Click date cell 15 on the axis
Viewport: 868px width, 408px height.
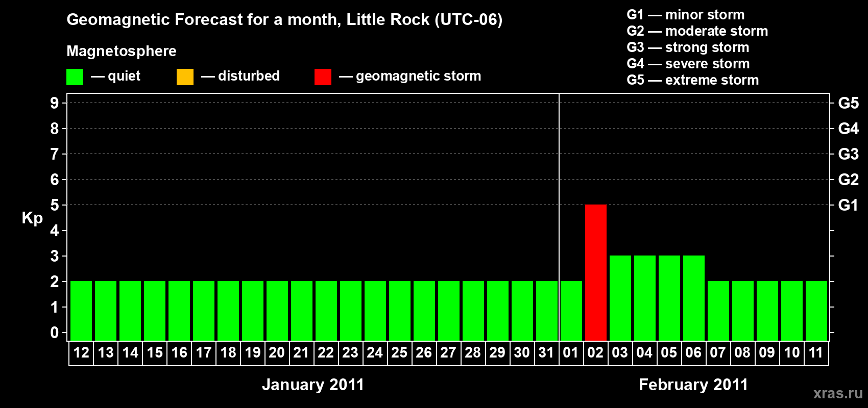point(155,353)
